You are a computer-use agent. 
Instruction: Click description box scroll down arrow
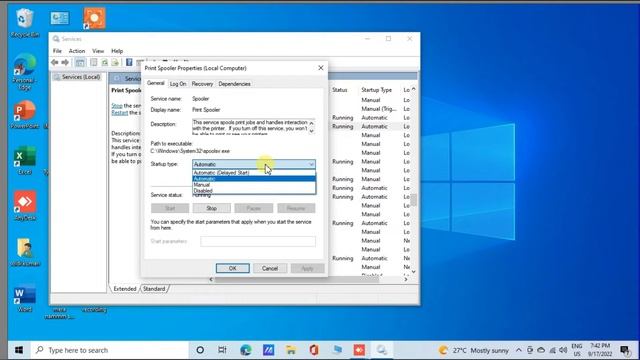pos(311,131)
